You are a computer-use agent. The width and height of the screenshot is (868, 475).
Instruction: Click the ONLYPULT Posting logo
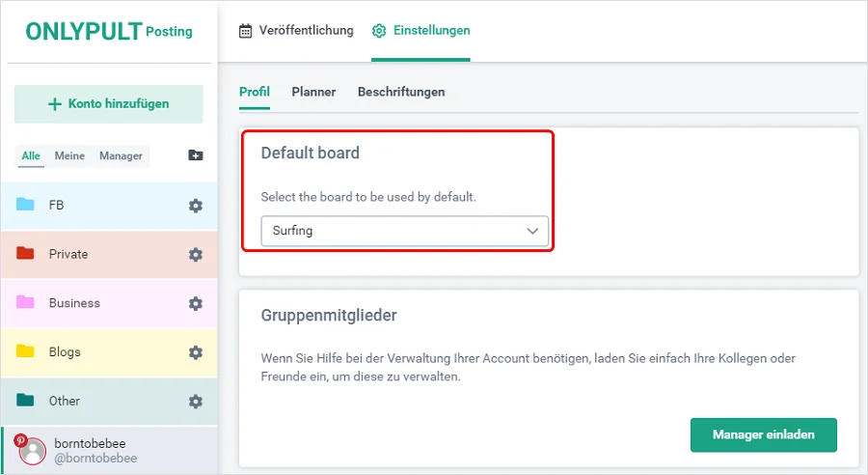click(x=108, y=31)
